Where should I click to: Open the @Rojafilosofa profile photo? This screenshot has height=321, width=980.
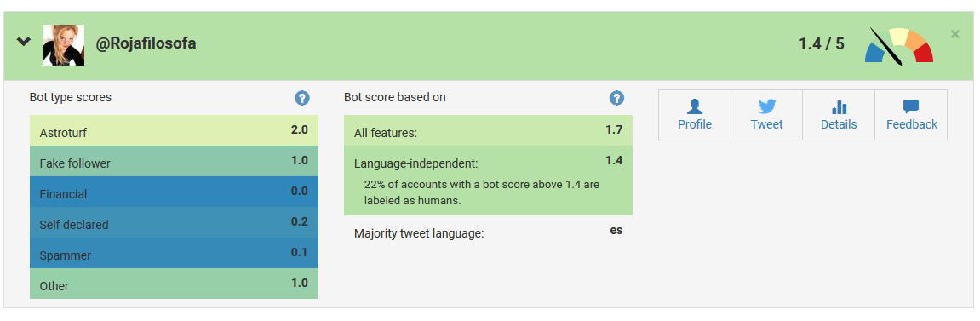pyautogui.click(x=64, y=45)
